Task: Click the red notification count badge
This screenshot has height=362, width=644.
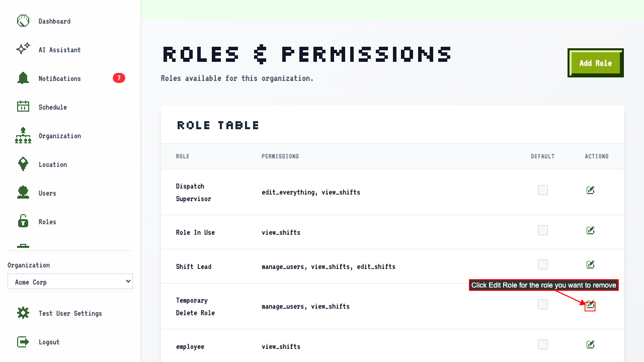Action: point(119,78)
